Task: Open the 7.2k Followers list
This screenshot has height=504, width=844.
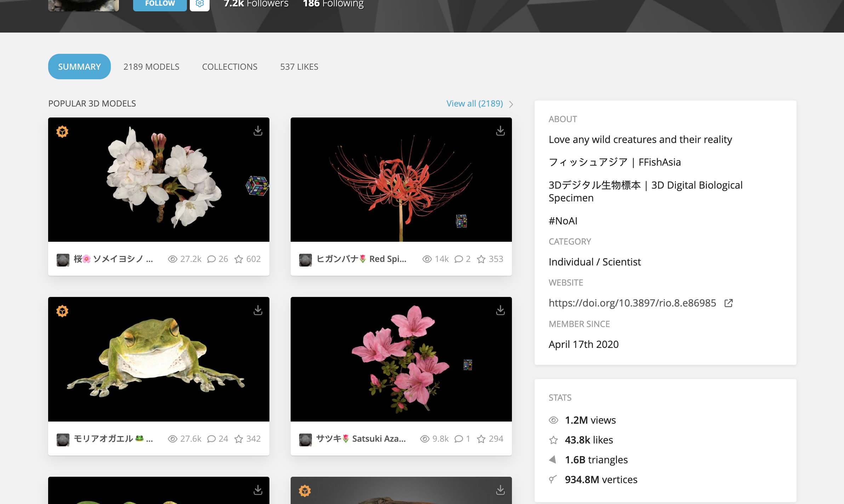Action: pyautogui.click(x=256, y=4)
